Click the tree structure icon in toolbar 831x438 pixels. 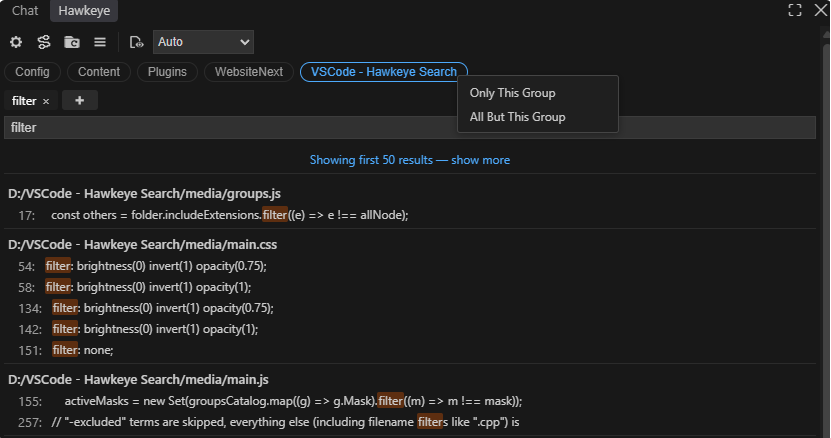click(44, 42)
